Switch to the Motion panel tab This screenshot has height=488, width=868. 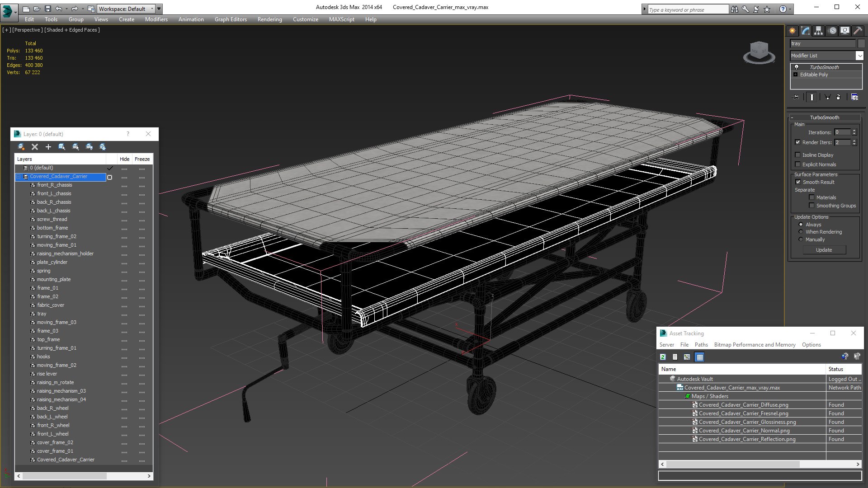point(832,31)
